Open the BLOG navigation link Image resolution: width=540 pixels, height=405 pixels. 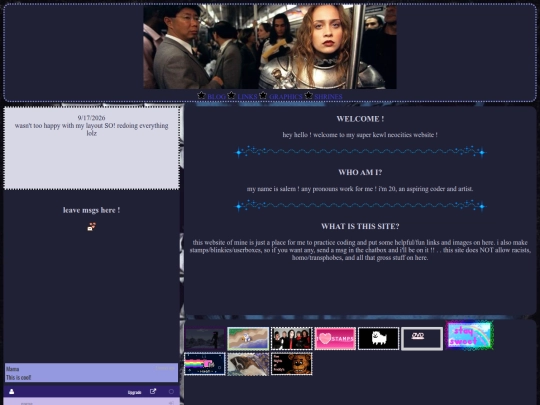pyautogui.click(x=216, y=97)
